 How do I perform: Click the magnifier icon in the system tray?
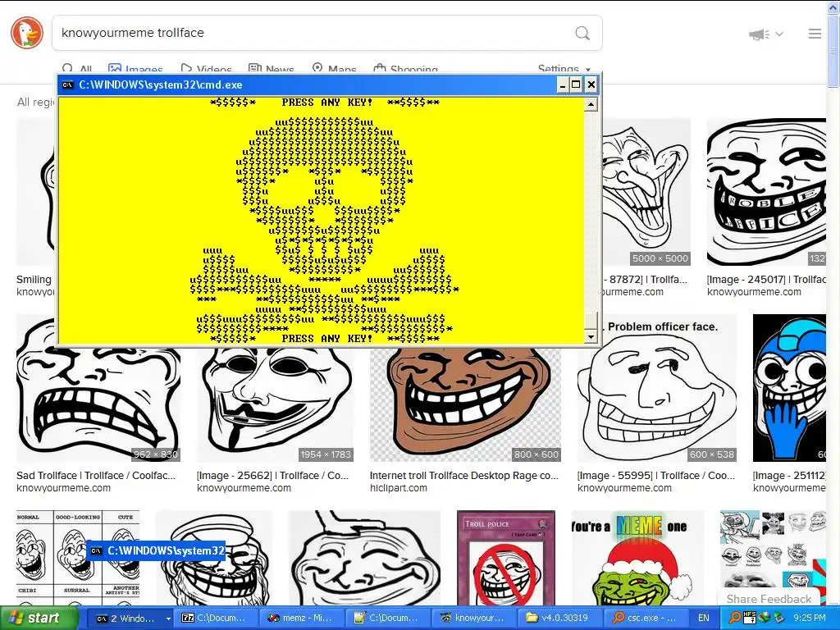pyautogui.click(x=735, y=619)
